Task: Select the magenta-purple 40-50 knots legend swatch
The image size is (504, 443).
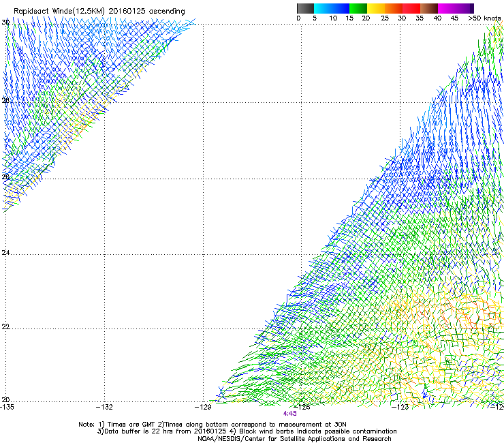Action: [x=456, y=8]
